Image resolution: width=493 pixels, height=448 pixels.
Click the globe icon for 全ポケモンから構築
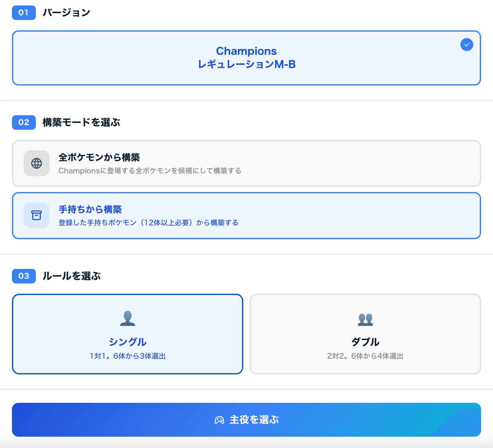point(37,163)
